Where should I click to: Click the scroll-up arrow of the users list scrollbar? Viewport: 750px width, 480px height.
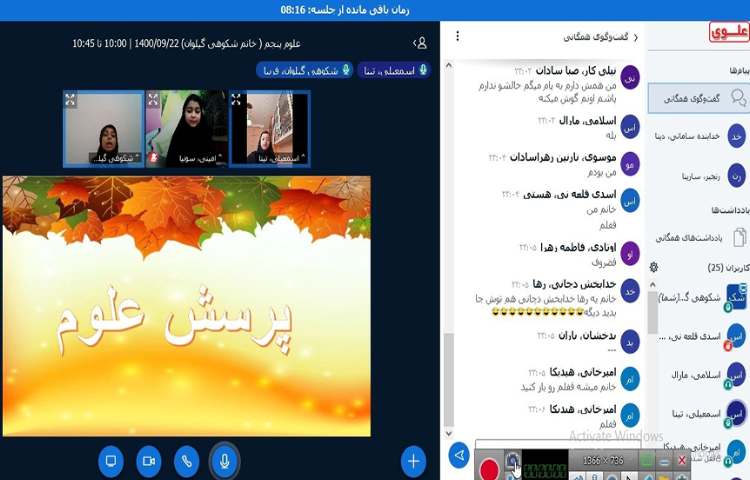tap(653, 285)
